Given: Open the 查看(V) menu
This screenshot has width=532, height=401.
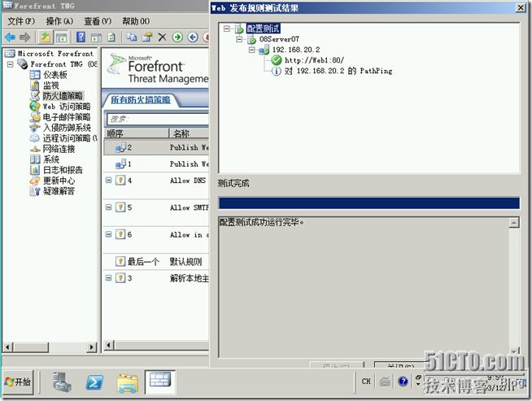Looking at the screenshot, I should (x=98, y=21).
